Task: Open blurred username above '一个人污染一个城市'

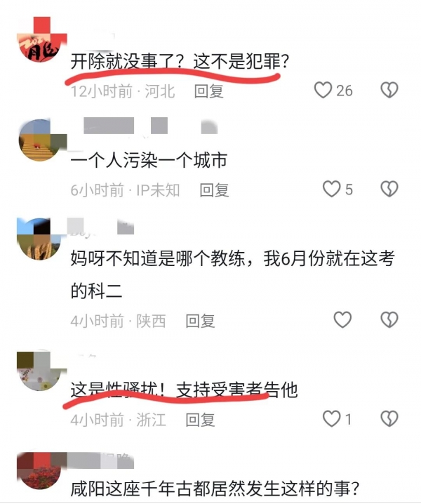Action: [x=150, y=126]
